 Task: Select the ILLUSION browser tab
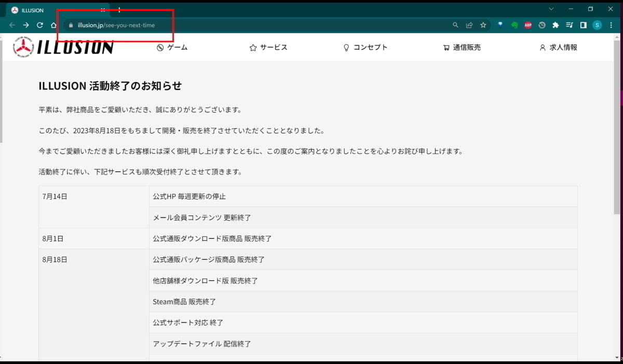click(x=57, y=10)
